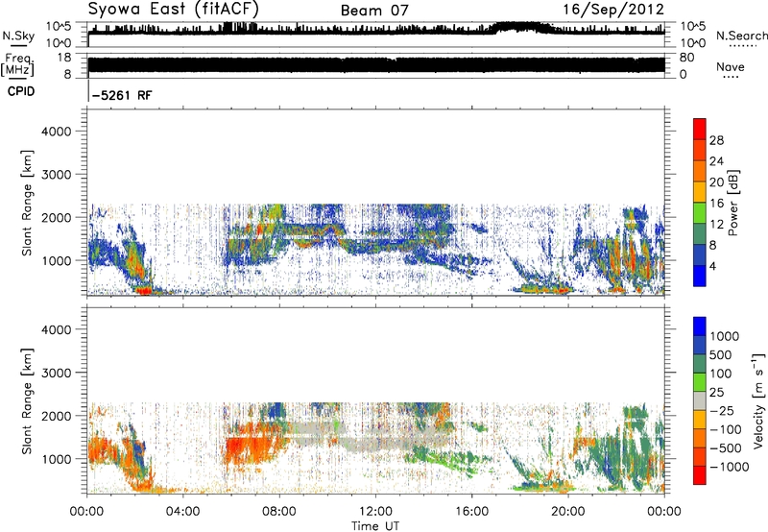This screenshot has height=532, width=768.
Task: Click the '25' velocity colorbar label
Action: pos(717,393)
